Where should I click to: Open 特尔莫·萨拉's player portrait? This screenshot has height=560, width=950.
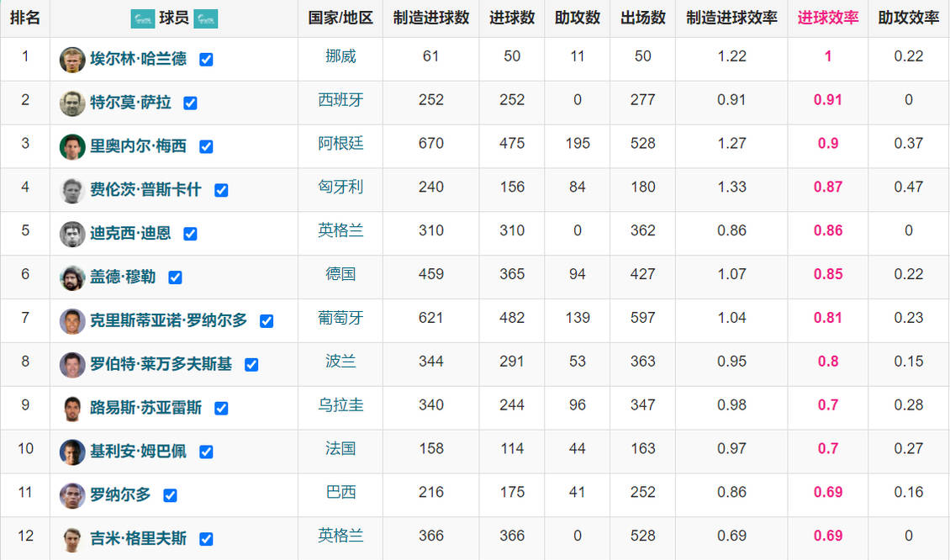click(72, 103)
